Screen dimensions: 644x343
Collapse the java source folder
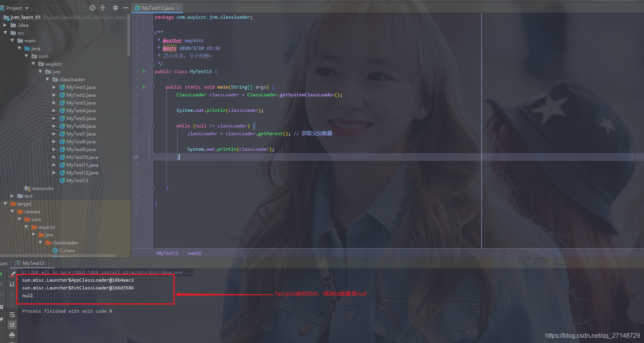coord(19,48)
